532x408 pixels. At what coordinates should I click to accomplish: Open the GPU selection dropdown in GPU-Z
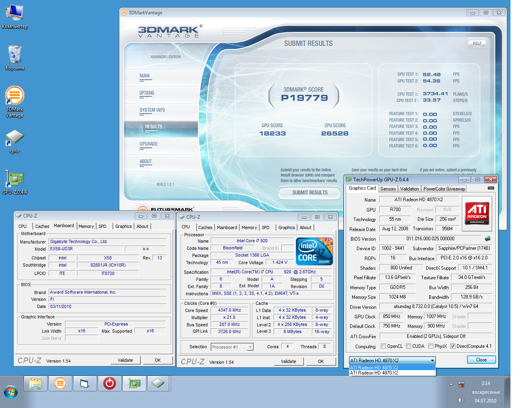(x=392, y=361)
